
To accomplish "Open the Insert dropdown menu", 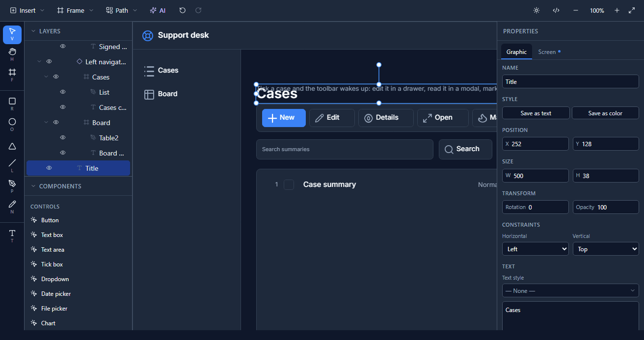I will tap(27, 10).
